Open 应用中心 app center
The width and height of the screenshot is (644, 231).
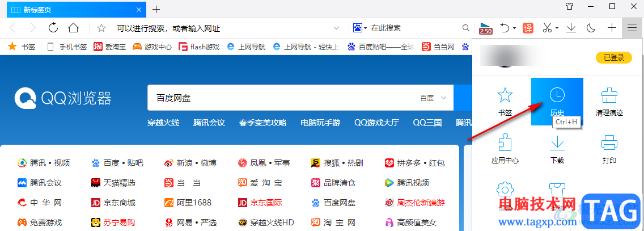point(505,149)
